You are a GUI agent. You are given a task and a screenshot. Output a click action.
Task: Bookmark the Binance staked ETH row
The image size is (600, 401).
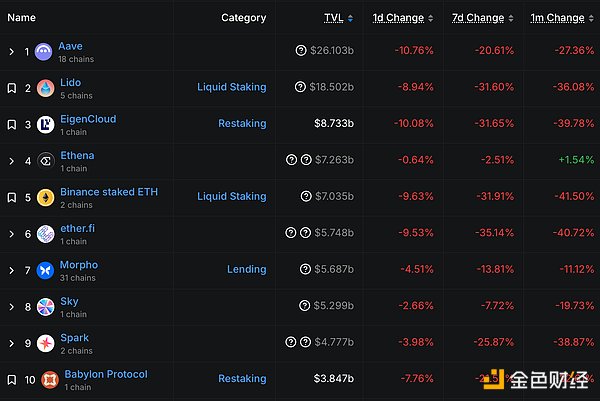tap(11, 197)
